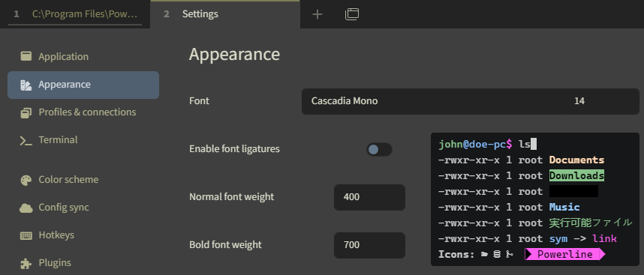
Task: Click the Application window icon in sidebar
Action: click(x=26, y=56)
